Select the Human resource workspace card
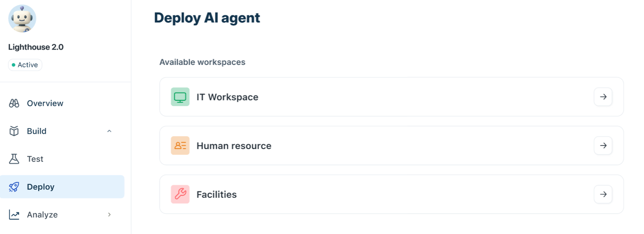644x234 pixels. coord(391,146)
